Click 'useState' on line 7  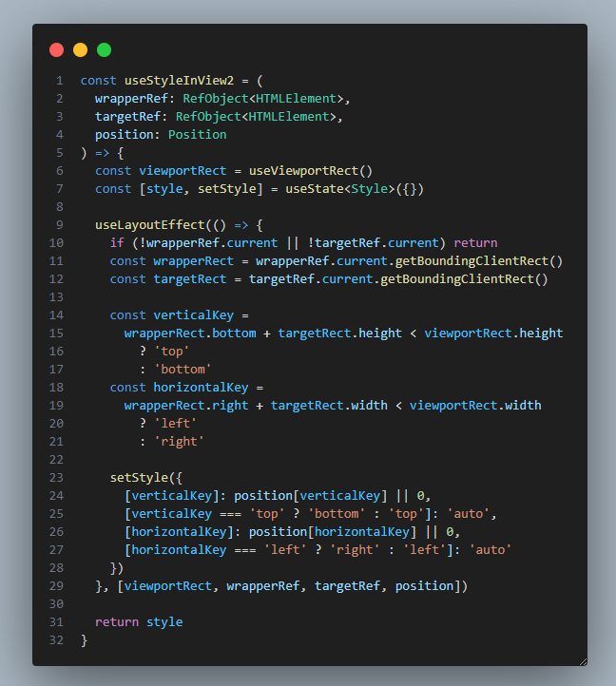click(x=315, y=189)
